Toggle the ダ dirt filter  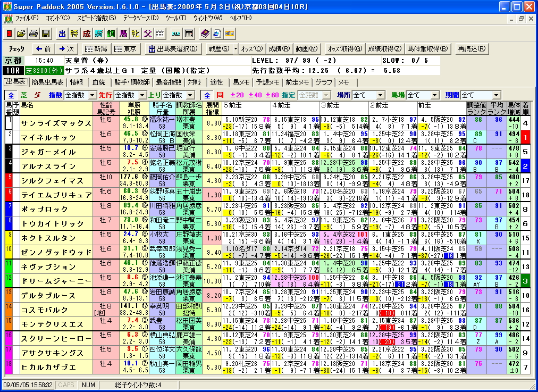37,95
